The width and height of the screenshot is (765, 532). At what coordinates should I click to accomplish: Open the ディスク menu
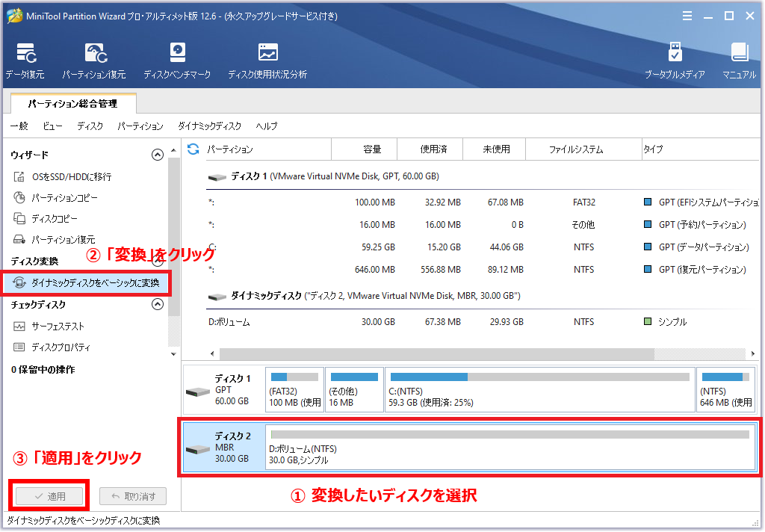[90, 126]
